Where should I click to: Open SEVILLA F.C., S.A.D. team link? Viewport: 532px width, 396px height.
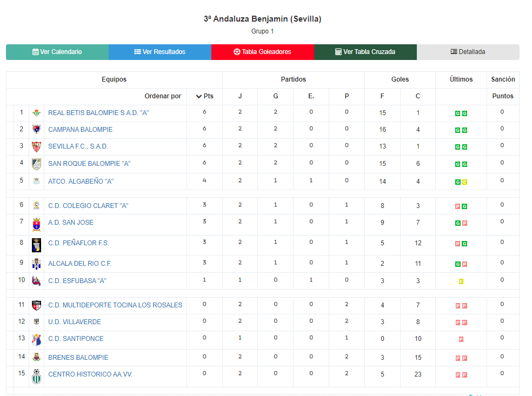(78, 146)
